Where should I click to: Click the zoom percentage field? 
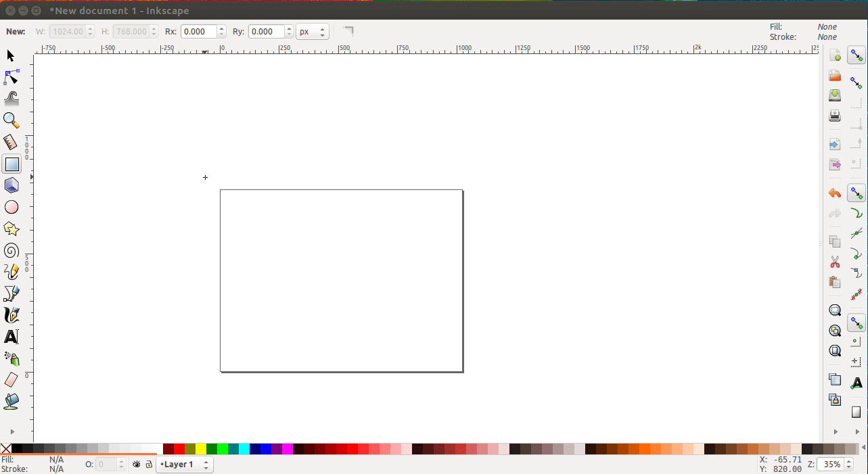[829, 465]
